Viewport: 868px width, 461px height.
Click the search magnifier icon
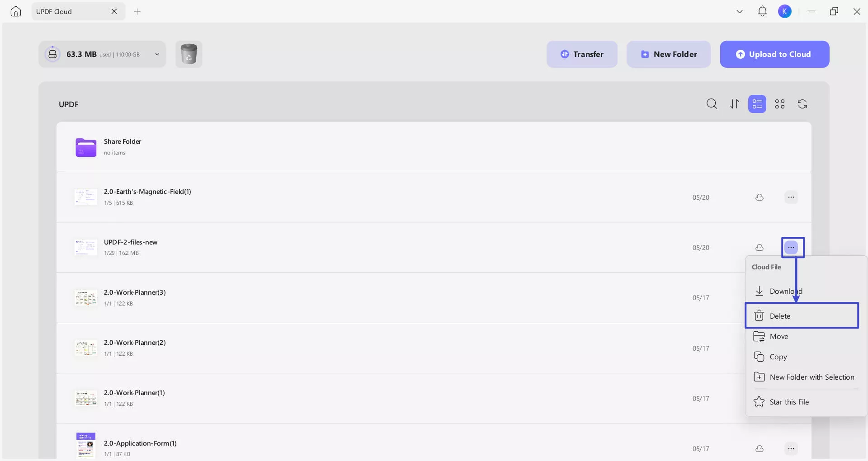coord(712,104)
